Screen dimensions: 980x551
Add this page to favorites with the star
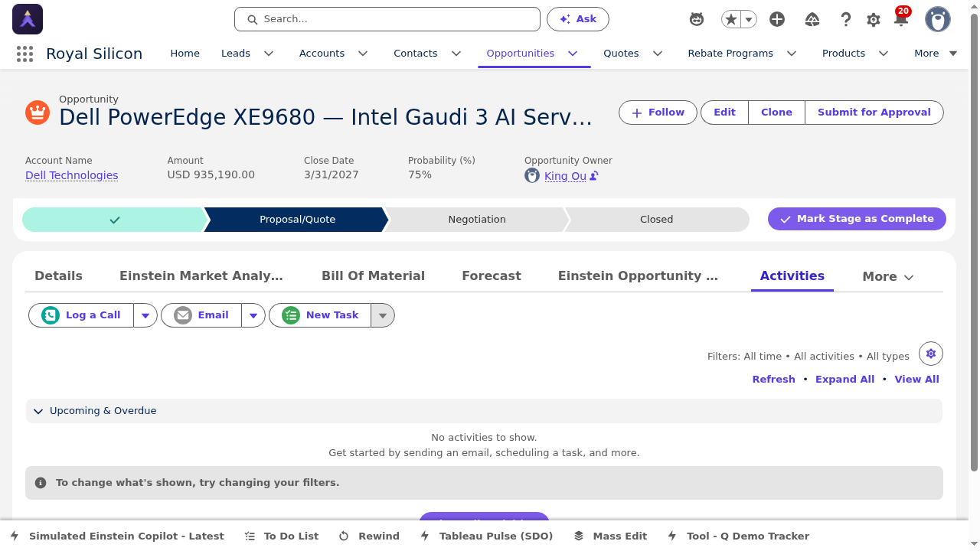click(731, 19)
